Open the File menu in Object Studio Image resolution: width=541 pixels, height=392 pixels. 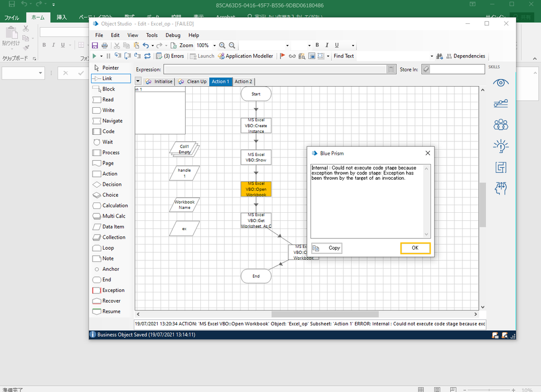coord(99,35)
